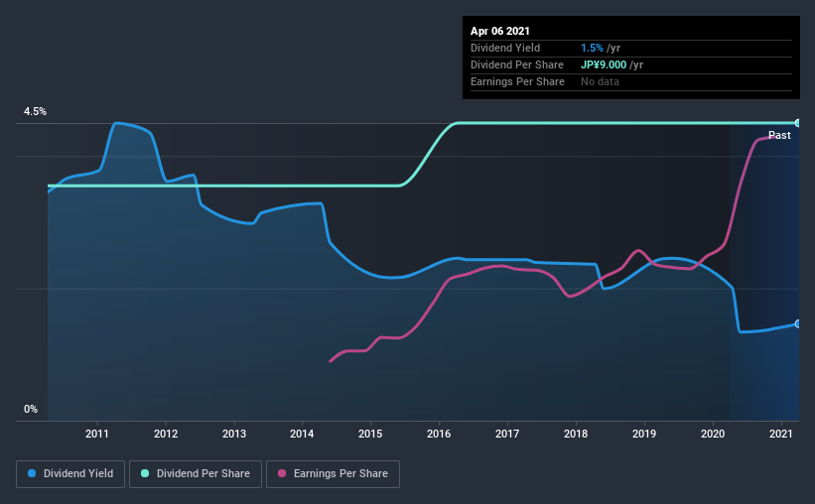Click the 0% y-axis label

(31, 410)
